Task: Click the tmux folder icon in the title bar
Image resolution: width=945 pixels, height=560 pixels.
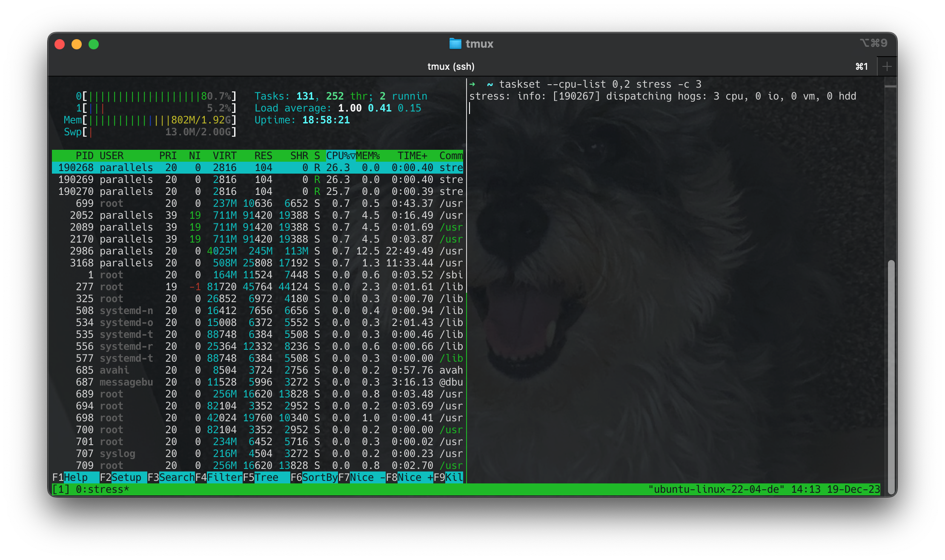Action: (x=455, y=43)
